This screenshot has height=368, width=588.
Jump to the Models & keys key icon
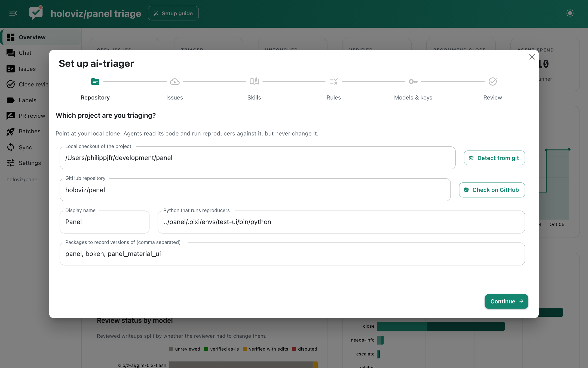click(413, 81)
